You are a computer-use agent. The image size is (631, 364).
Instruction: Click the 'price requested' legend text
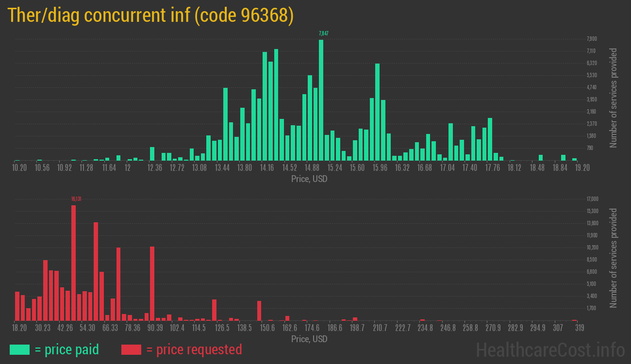coord(194,349)
